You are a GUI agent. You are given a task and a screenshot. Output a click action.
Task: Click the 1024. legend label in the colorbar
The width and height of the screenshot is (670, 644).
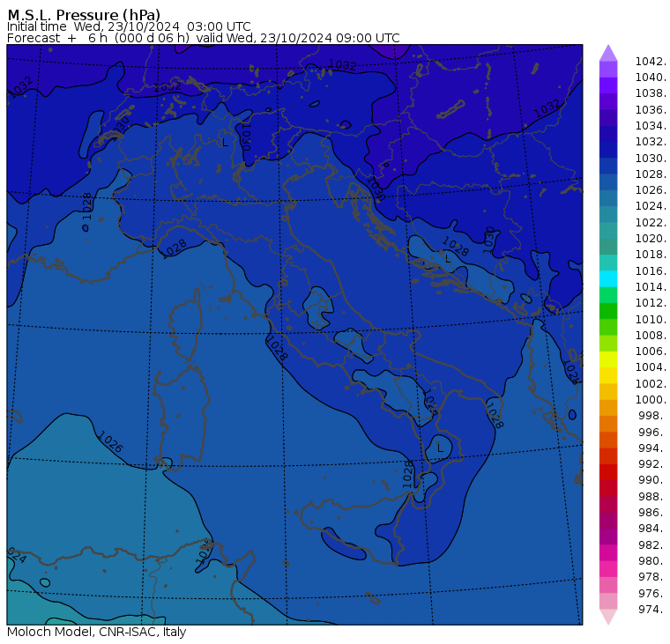(651, 206)
